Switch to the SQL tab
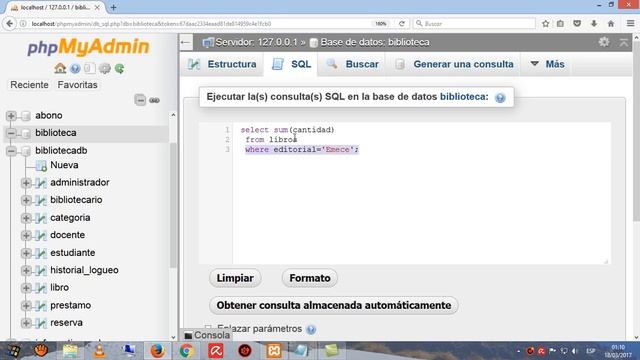Image resolution: width=640 pixels, height=360 pixels. (291, 64)
